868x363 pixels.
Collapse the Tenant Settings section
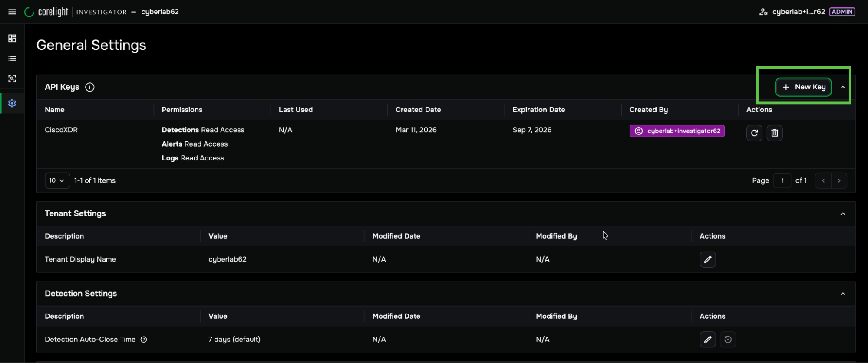(842, 214)
